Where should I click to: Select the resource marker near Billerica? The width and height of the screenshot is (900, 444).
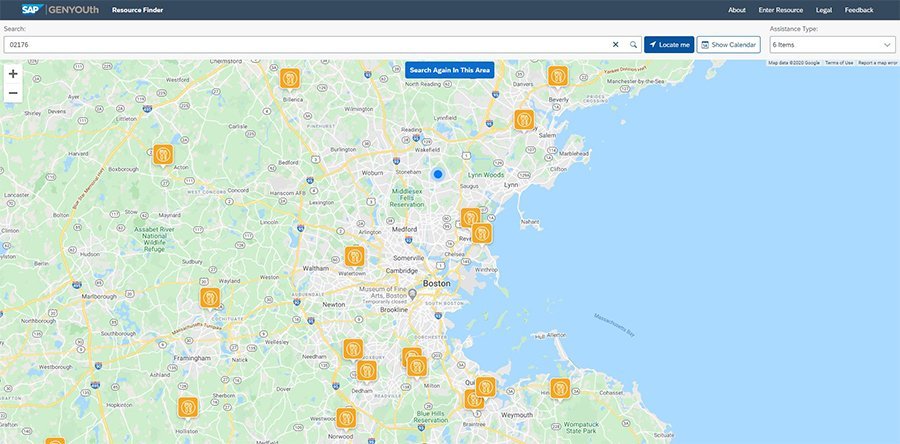[290, 78]
